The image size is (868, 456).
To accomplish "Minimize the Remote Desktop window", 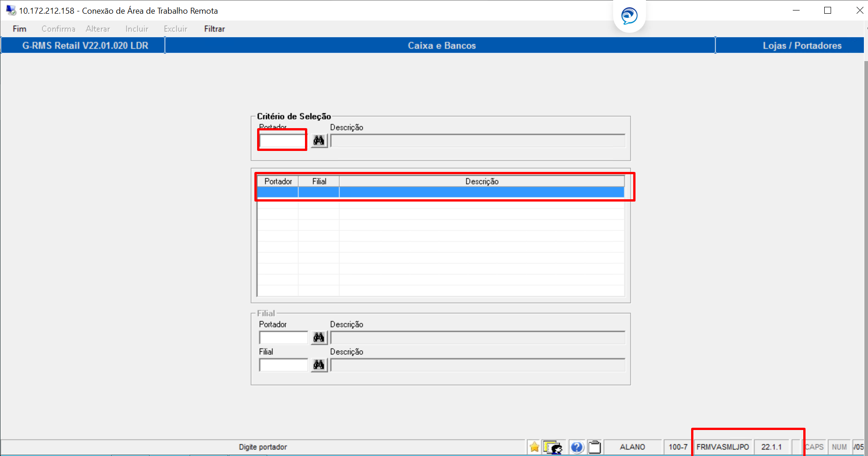I will pyautogui.click(x=796, y=10).
